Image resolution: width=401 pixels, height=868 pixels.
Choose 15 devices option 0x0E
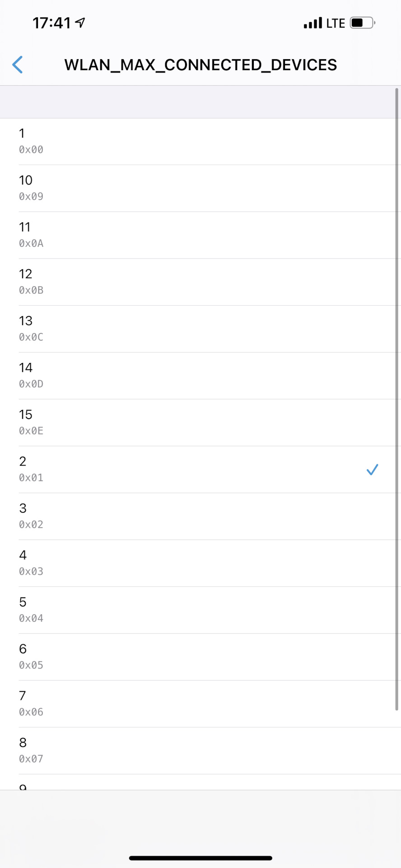[200, 423]
